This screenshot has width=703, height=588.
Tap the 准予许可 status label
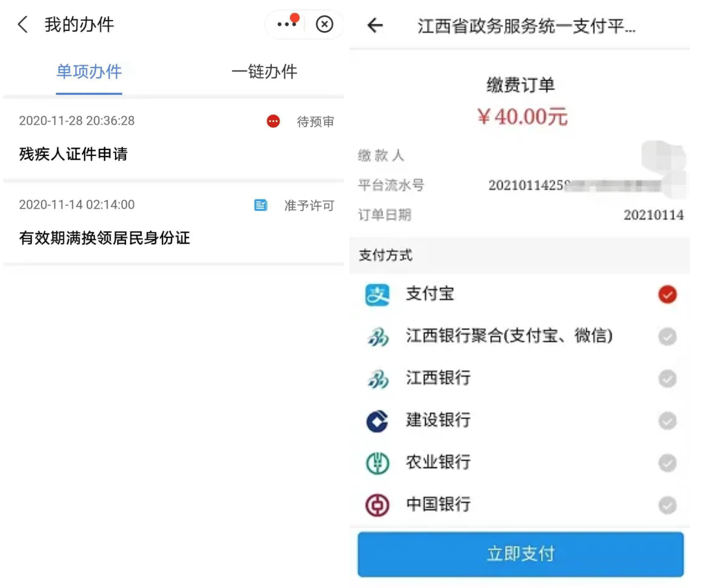pos(309,206)
